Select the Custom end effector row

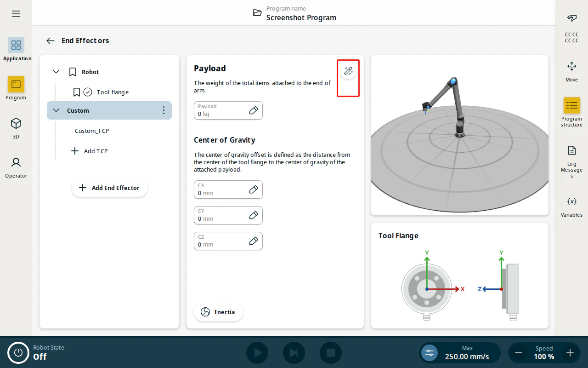pos(109,110)
